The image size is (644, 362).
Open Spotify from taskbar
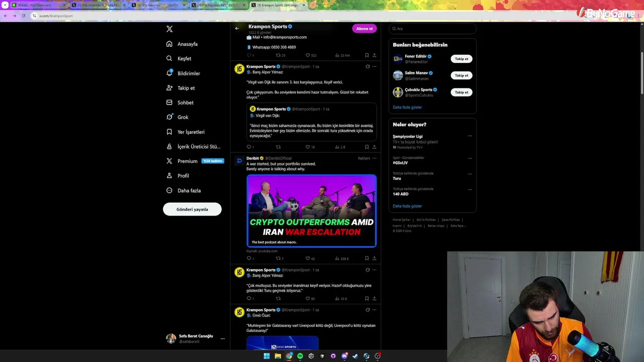coord(300,356)
